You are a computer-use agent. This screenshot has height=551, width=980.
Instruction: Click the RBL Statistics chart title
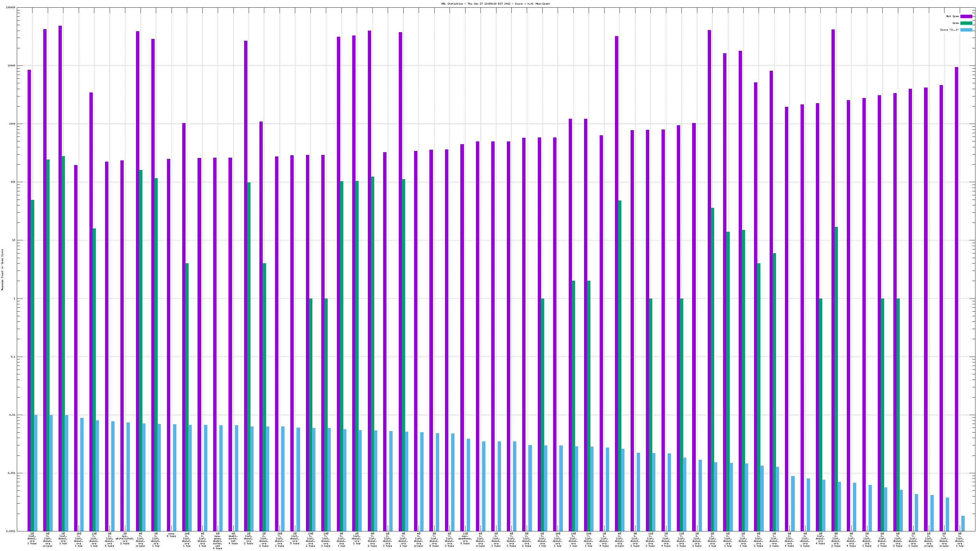click(495, 4)
